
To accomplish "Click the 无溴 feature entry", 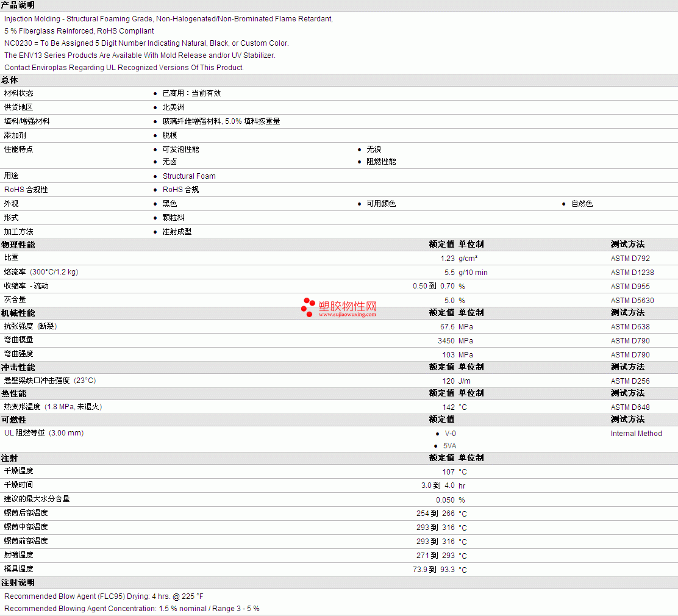I will [x=374, y=149].
